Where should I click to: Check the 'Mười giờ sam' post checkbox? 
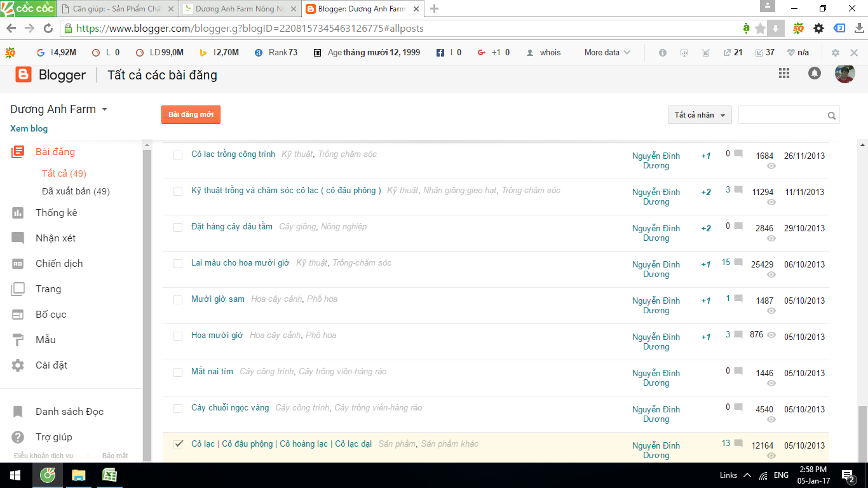[x=178, y=299]
